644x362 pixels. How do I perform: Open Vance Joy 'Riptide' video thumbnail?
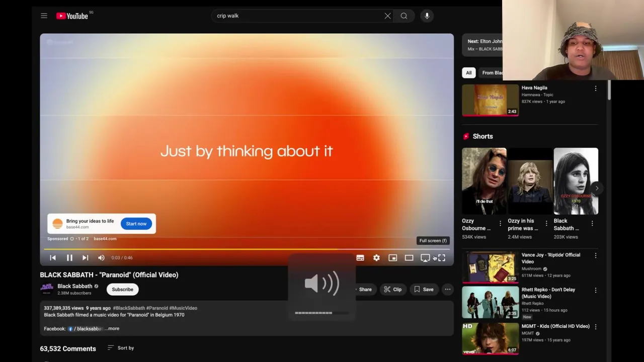pos(490,267)
